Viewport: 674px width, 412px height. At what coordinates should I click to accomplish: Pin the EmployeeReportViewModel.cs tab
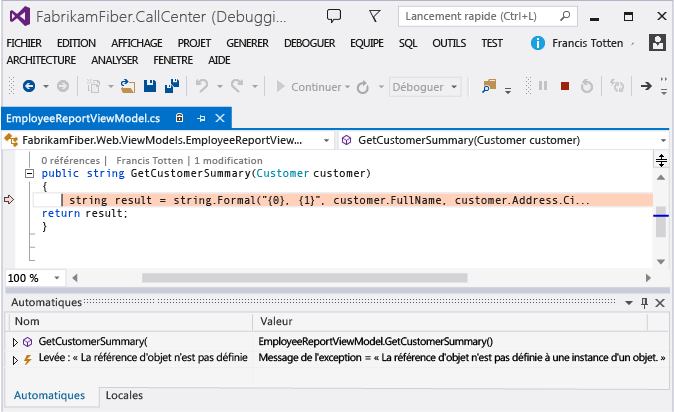click(x=201, y=118)
